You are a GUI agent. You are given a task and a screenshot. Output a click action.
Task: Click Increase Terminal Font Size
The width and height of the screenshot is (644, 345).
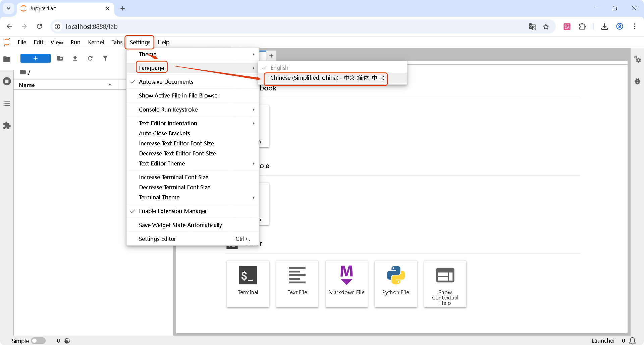(193, 177)
